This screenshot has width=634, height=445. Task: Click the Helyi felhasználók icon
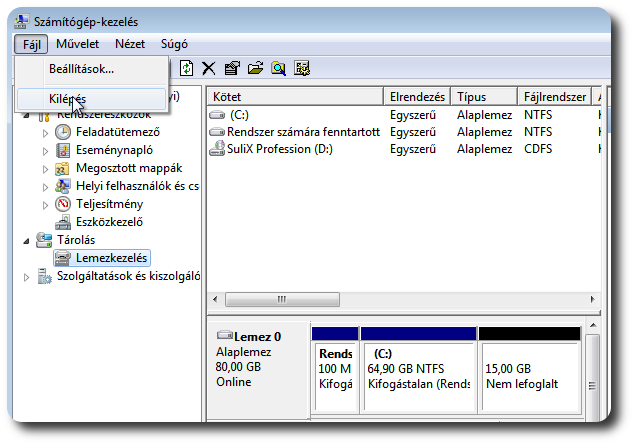tap(63, 186)
